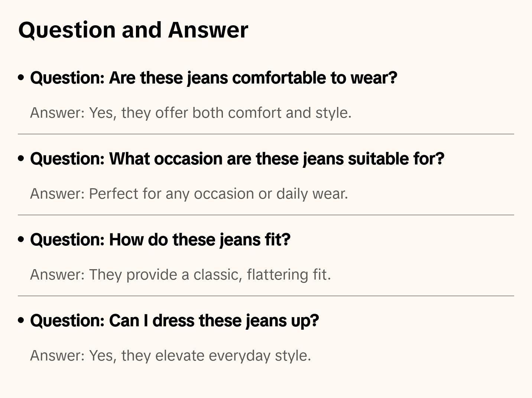
Task: Expand the "Can I dress these jeans up?" question
Action: click(x=174, y=321)
